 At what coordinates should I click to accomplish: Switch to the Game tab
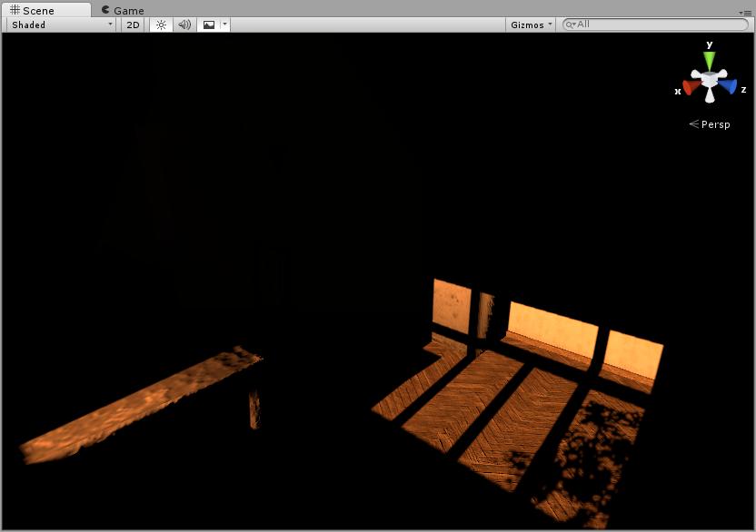point(123,10)
